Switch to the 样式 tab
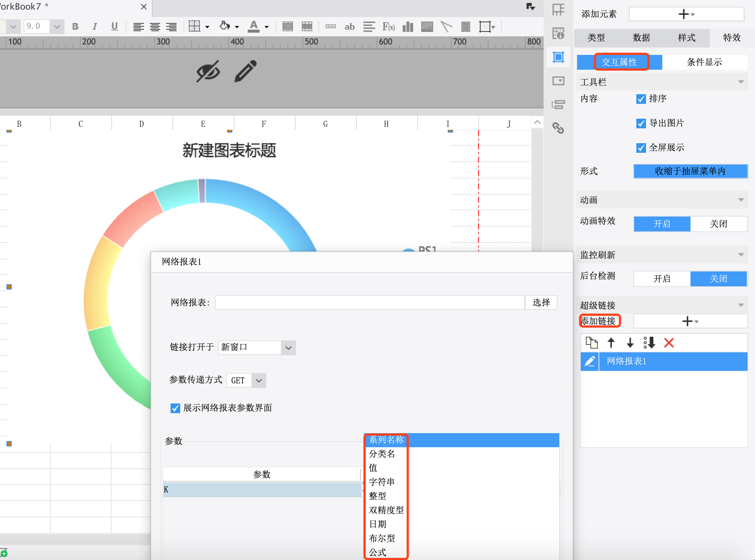The width and height of the screenshot is (755, 560). click(687, 37)
